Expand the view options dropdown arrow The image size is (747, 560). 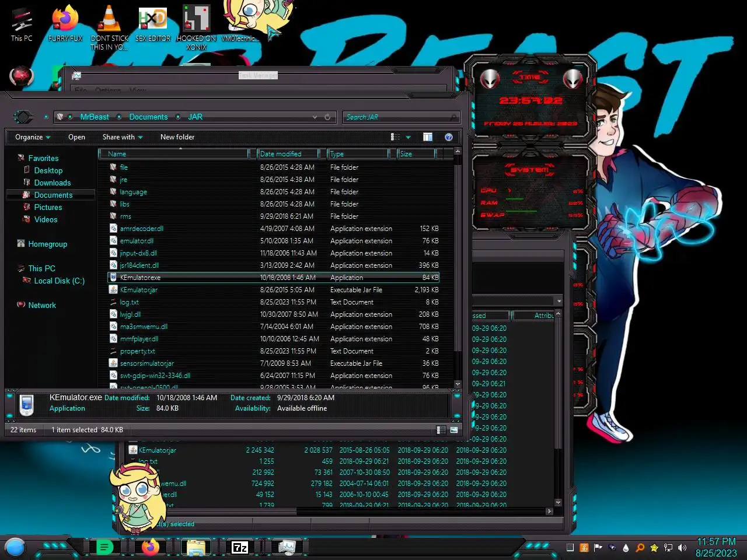click(408, 137)
